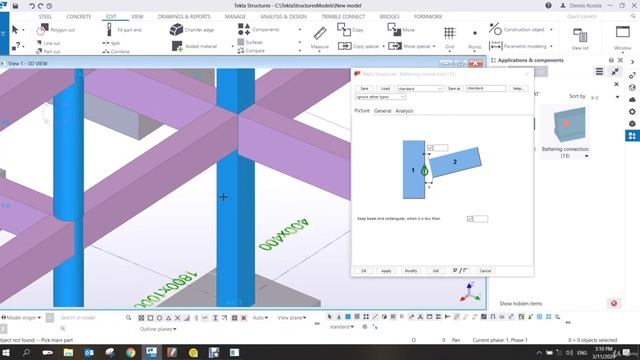Activate the Part cut tool
The image size is (640, 360).
(48, 51)
